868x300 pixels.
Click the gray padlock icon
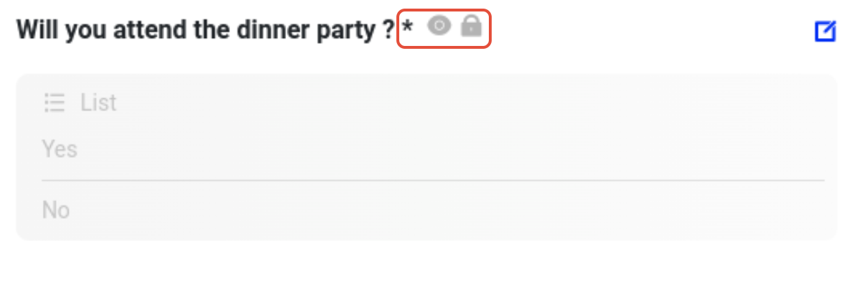[x=471, y=27]
